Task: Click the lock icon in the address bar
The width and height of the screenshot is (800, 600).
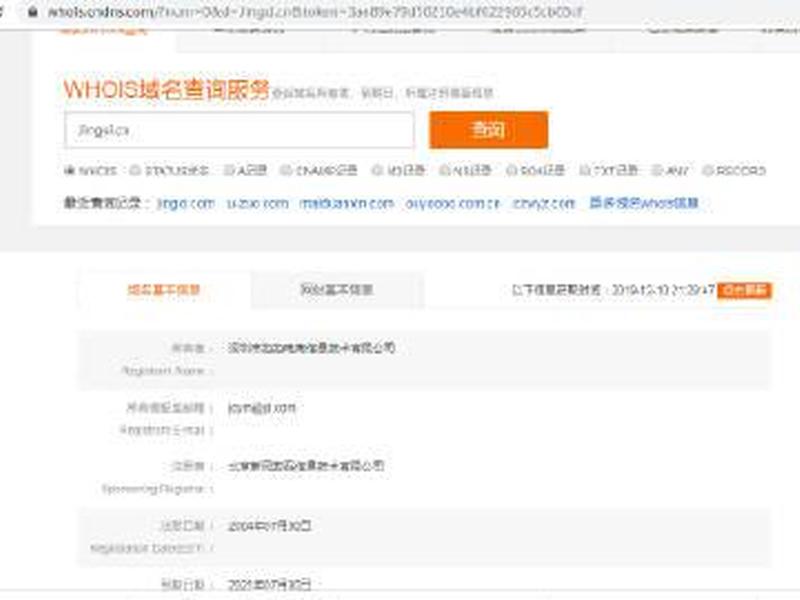Action: point(33,12)
